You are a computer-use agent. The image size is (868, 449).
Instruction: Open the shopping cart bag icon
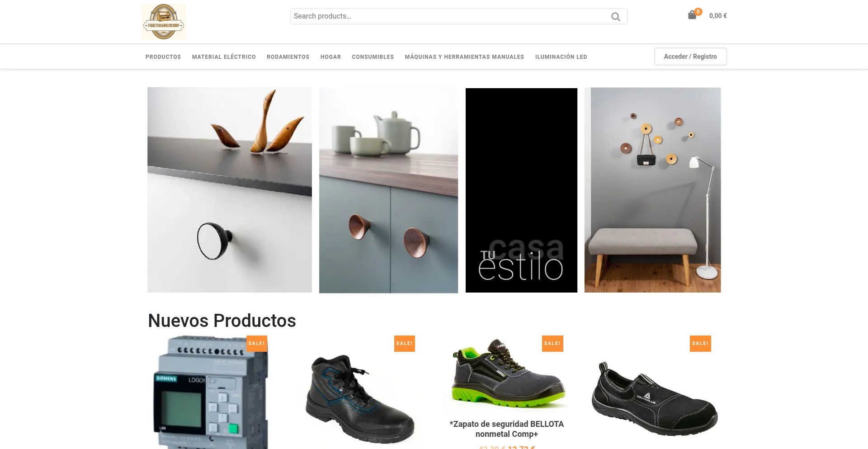click(x=692, y=15)
